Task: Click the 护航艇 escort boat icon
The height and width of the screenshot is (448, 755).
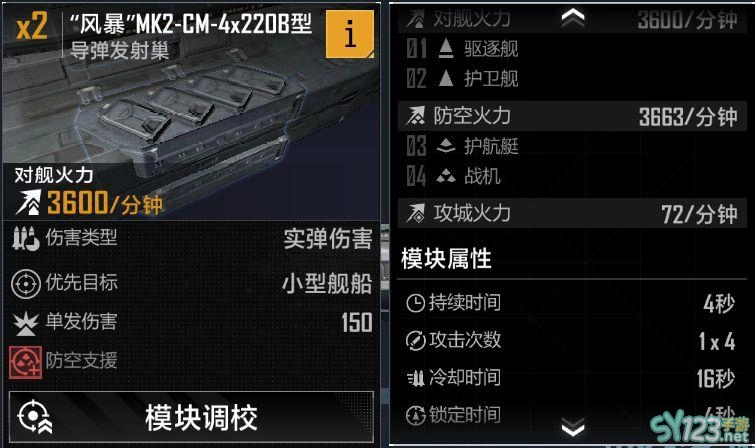Action: pyautogui.click(x=446, y=145)
